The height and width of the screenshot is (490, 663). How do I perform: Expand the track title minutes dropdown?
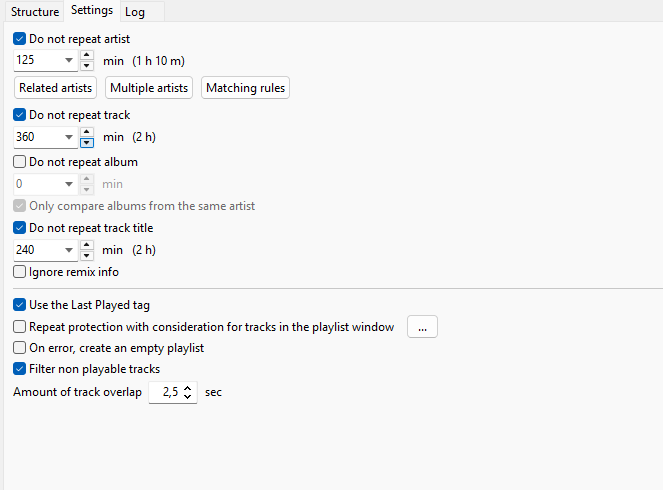pyautogui.click(x=69, y=250)
